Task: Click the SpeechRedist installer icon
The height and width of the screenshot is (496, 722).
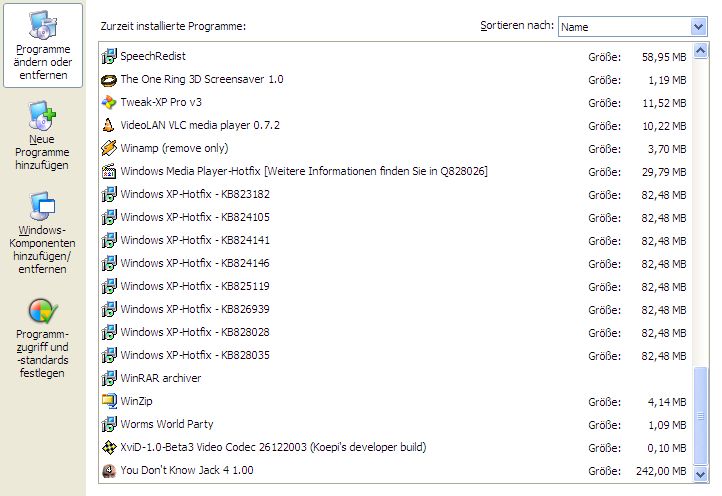Action: click(109, 56)
